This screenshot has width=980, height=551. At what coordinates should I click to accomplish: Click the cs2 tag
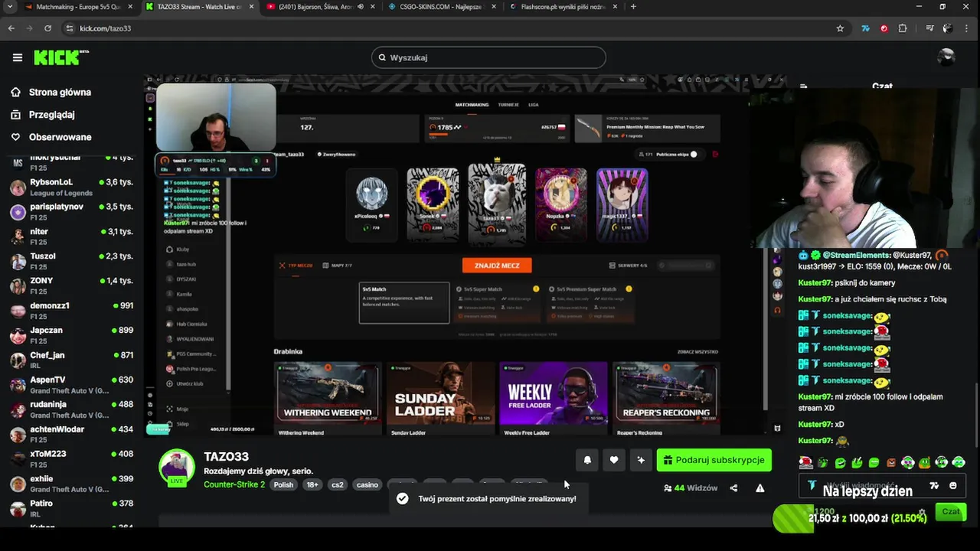[x=338, y=484]
